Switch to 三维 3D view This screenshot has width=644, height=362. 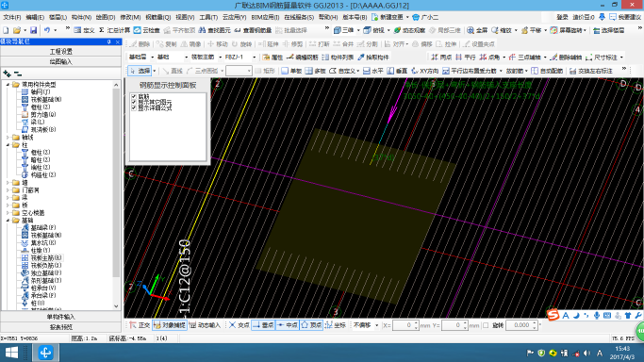point(344,30)
